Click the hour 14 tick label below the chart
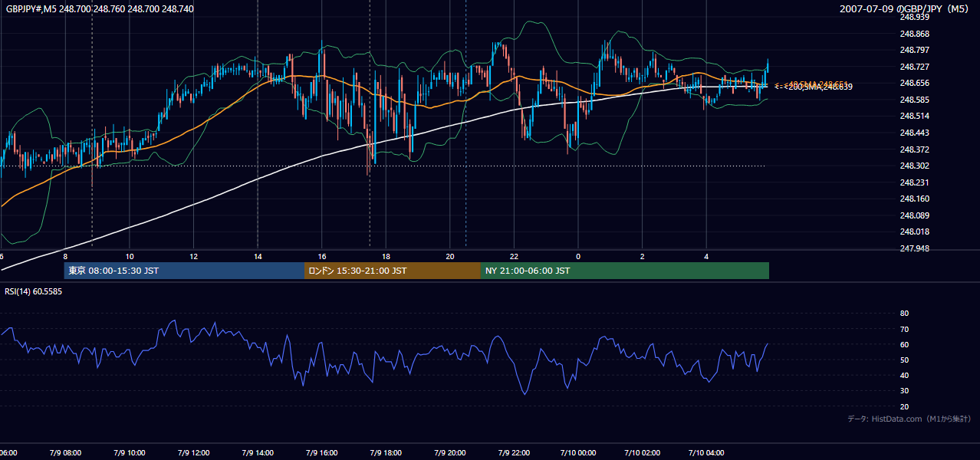The height and width of the screenshot is (460, 980). pyautogui.click(x=258, y=256)
